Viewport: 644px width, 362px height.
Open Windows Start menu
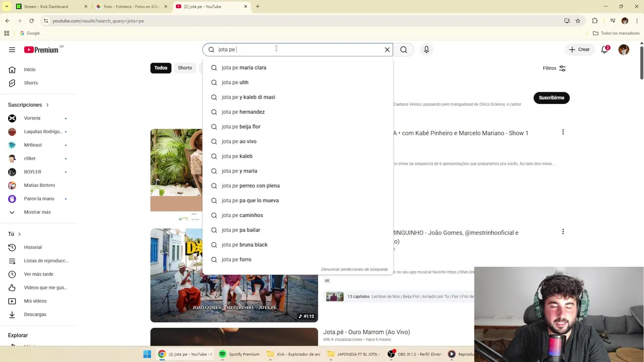pos(147,354)
